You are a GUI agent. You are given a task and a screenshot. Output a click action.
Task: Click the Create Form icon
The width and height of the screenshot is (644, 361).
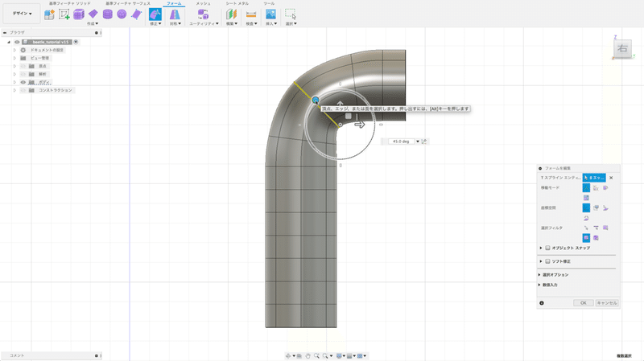[x=49, y=14]
